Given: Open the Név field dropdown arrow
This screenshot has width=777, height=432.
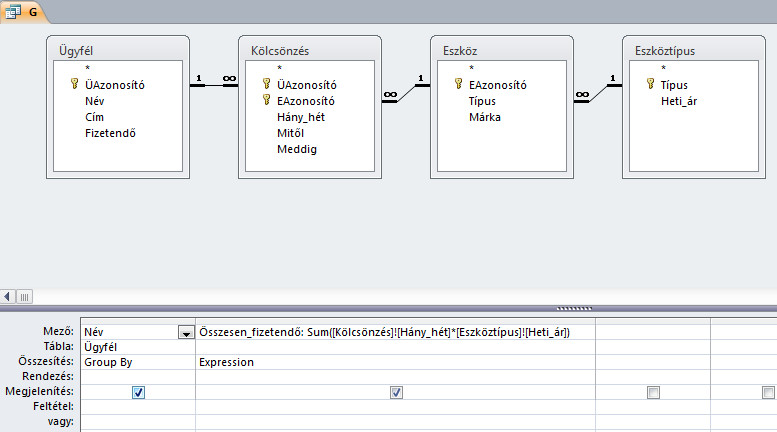Looking at the screenshot, I should (x=185, y=333).
